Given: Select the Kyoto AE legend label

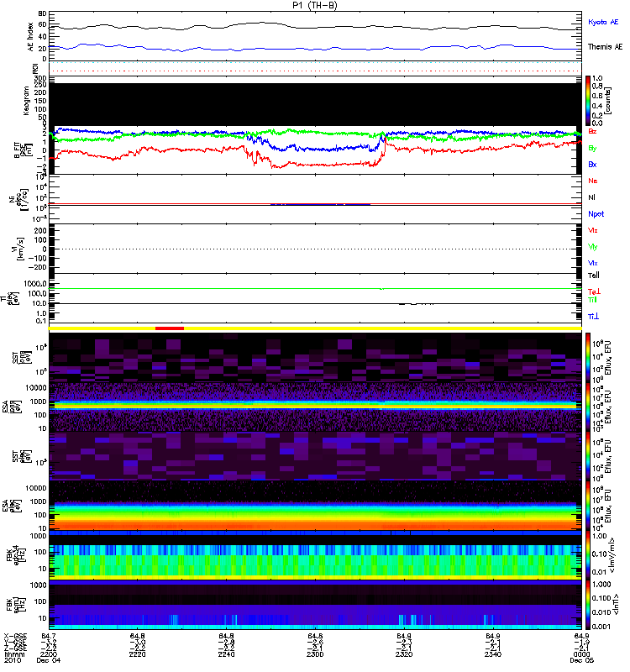Looking at the screenshot, I should (603, 22).
